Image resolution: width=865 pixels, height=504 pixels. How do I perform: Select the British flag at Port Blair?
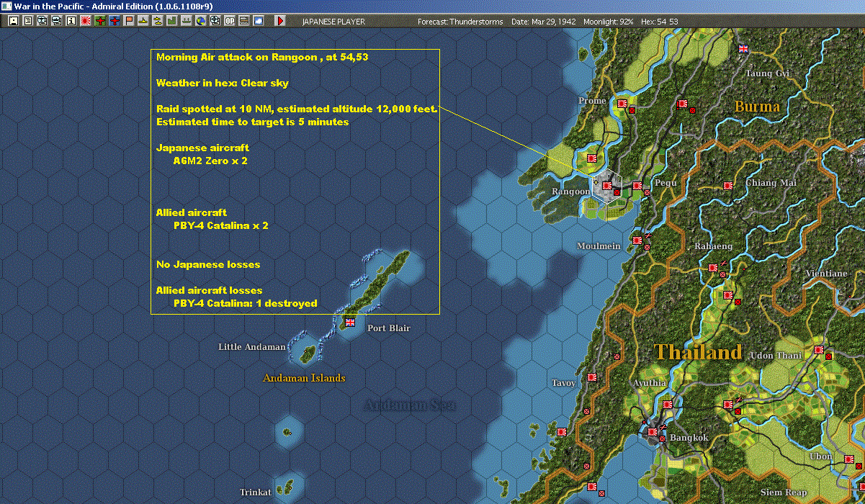pos(350,322)
